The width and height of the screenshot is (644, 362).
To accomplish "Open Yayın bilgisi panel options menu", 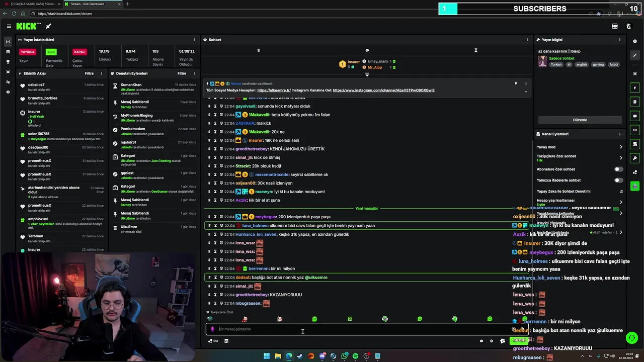I will [620, 40].
